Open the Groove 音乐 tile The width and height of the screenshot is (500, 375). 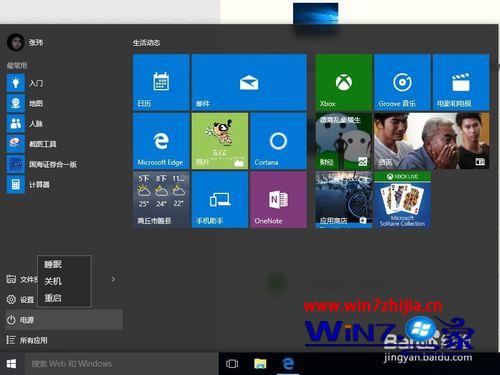[x=402, y=82]
